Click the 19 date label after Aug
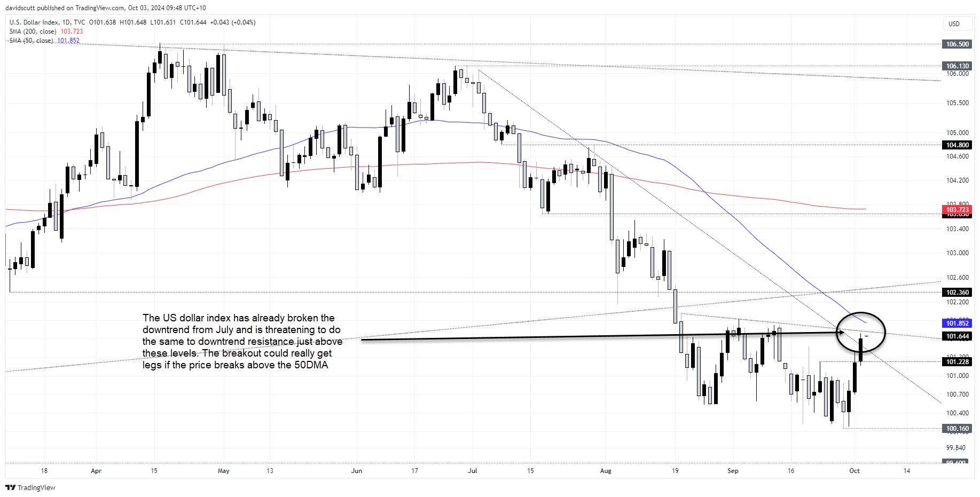980x497 pixels. (675, 471)
